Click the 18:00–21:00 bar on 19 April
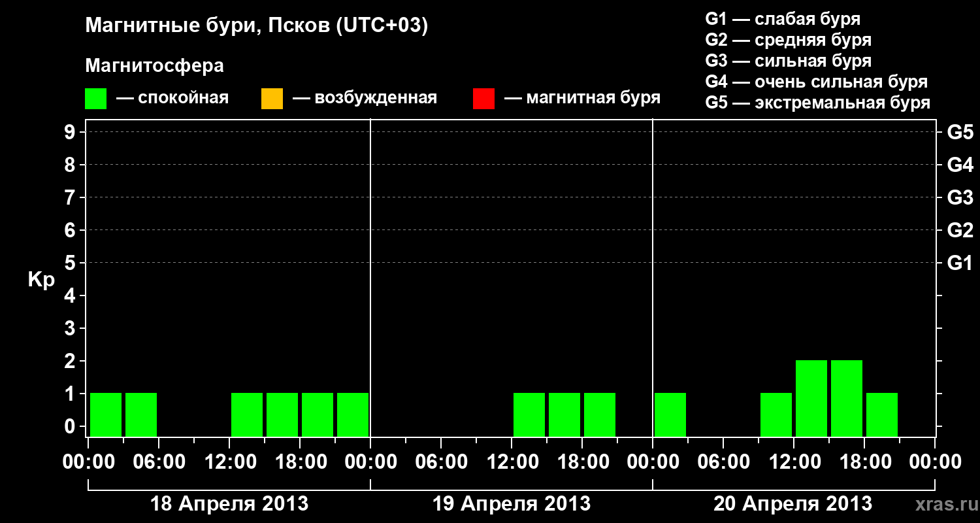 (600, 414)
